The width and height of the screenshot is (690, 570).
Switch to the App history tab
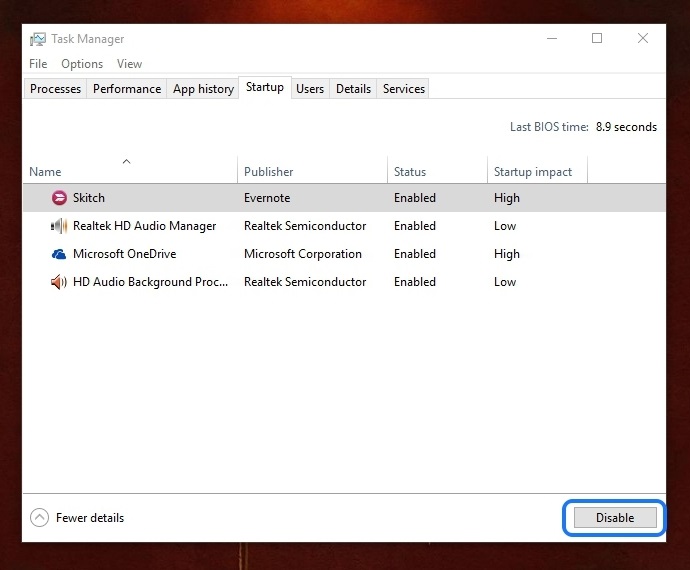[203, 89]
